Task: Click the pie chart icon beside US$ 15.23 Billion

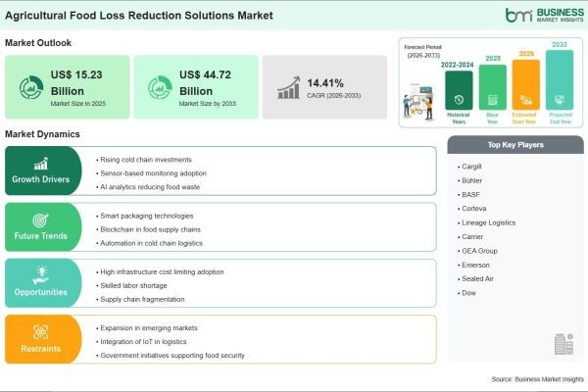Action: pyautogui.click(x=31, y=87)
